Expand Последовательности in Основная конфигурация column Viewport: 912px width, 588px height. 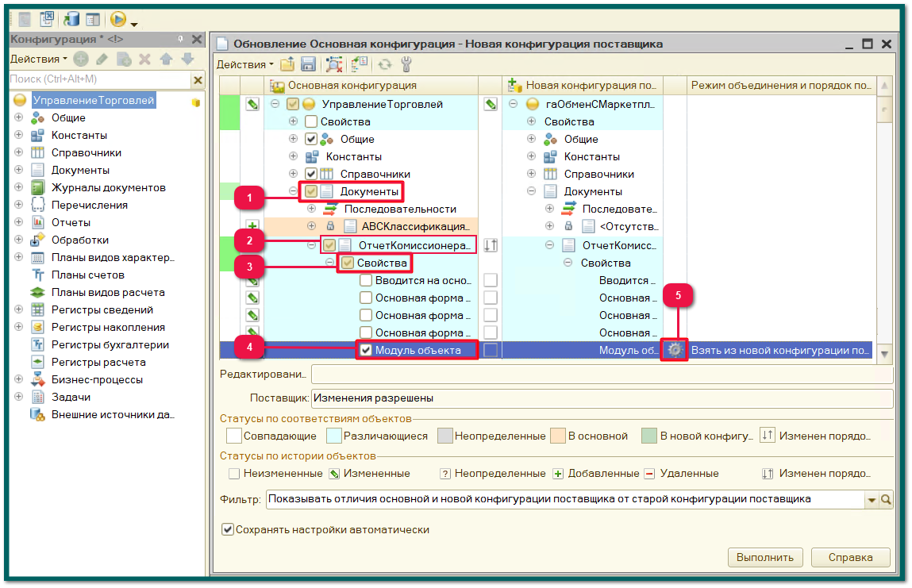pos(312,209)
